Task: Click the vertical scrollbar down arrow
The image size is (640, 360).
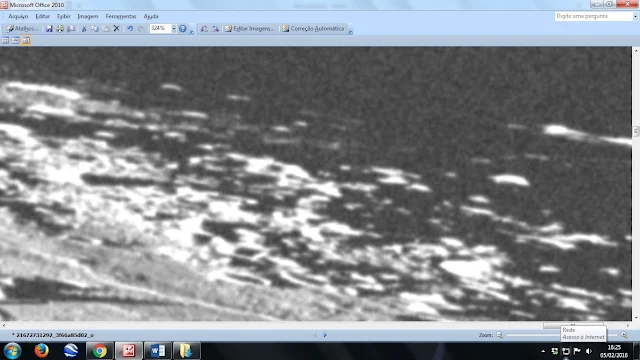Action: point(636,318)
